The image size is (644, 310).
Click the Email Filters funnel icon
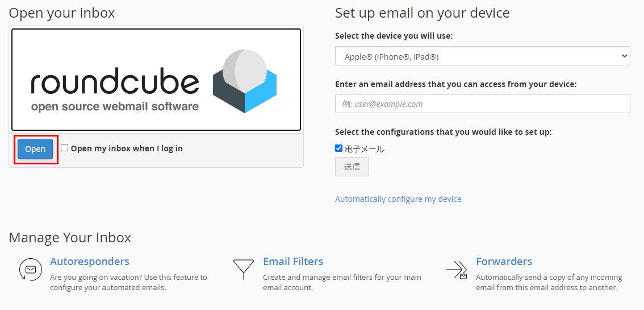[243, 269]
